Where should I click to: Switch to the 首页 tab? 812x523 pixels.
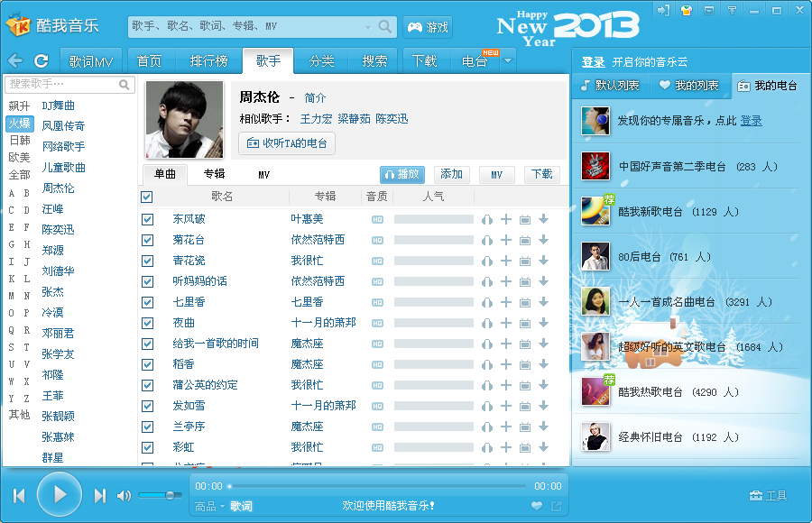(x=149, y=61)
